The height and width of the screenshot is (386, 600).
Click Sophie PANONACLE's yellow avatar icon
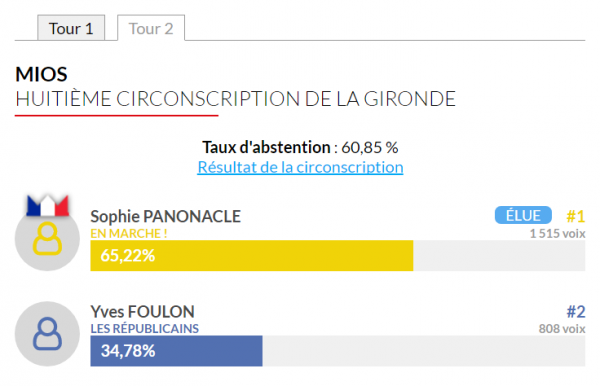pos(47,238)
